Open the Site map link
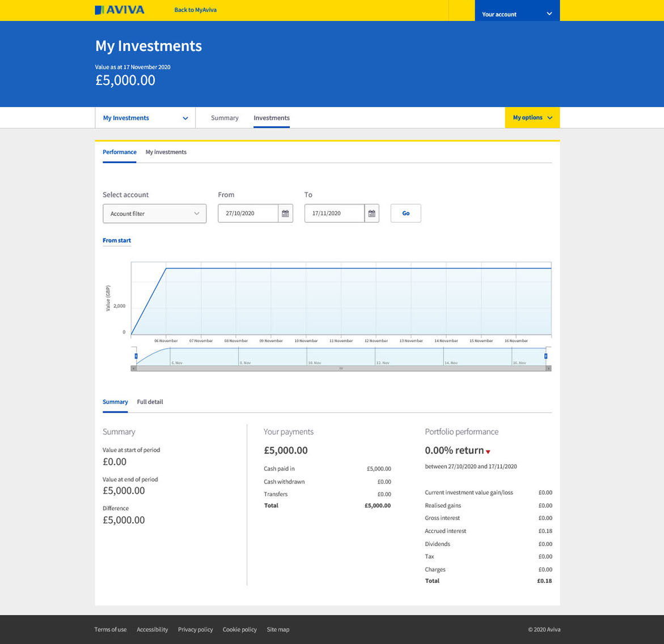 click(x=278, y=630)
